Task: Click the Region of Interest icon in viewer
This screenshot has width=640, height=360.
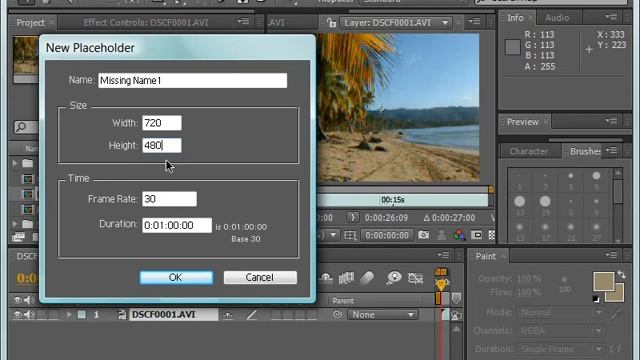Action: 350,236
